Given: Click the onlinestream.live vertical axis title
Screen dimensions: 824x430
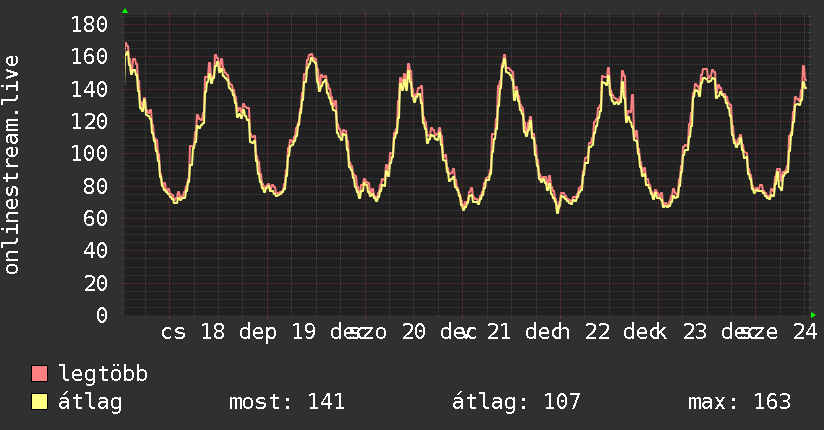Looking at the screenshot, I should [x=11, y=165].
